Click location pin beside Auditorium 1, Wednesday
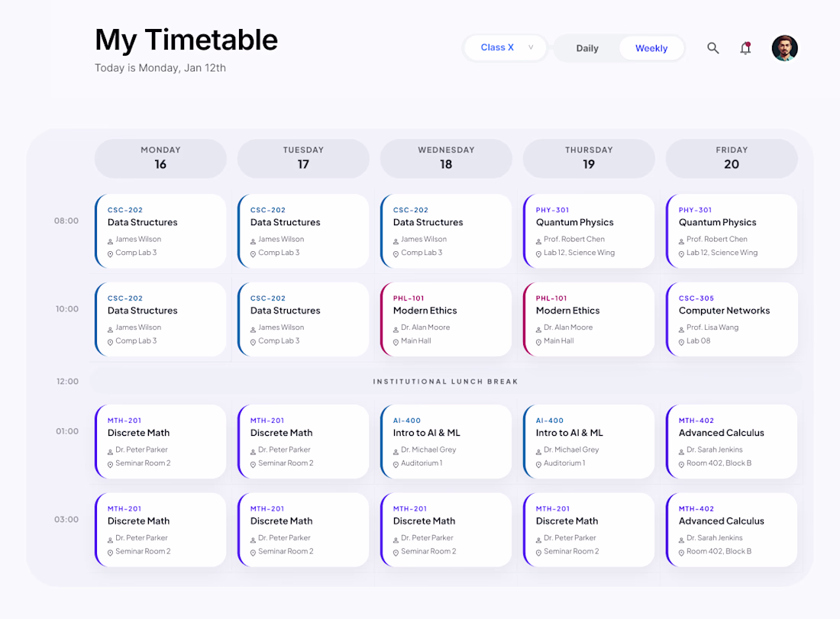840x619 pixels. [x=396, y=464]
